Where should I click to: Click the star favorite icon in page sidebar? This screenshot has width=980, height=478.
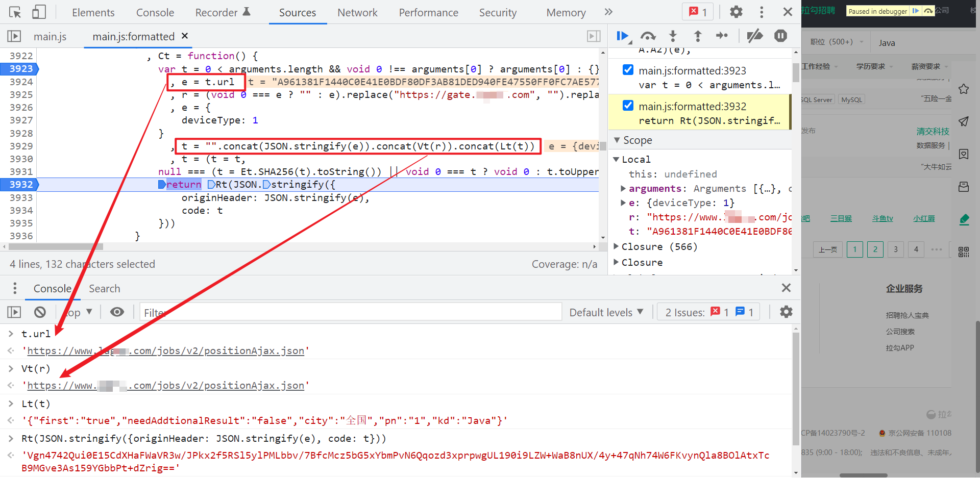tap(964, 89)
